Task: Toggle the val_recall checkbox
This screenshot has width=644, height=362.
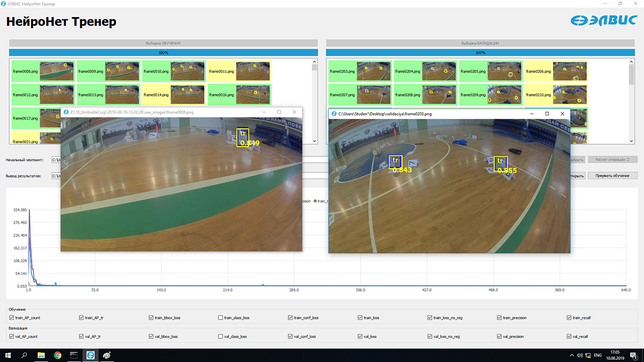Action: tap(568, 337)
